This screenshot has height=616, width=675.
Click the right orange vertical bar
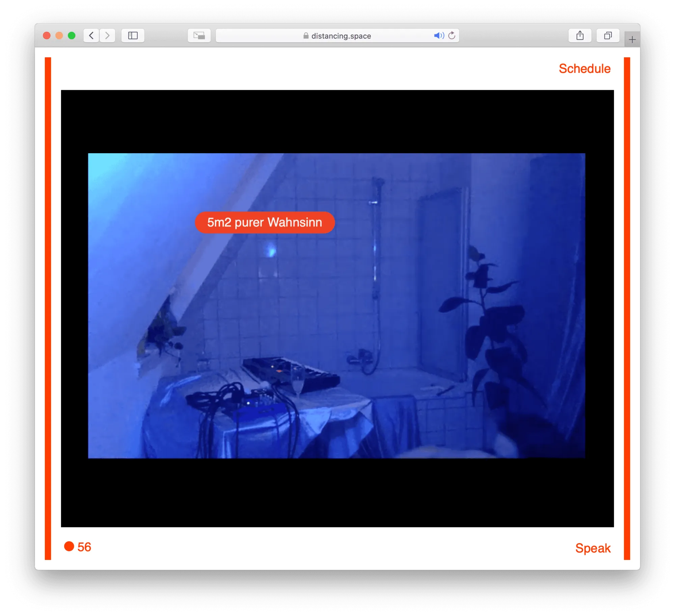click(x=627, y=308)
